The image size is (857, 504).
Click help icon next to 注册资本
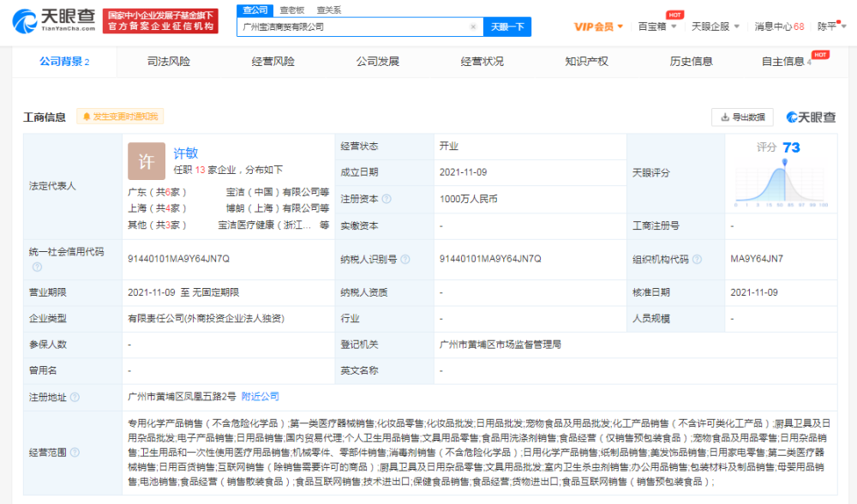click(387, 199)
